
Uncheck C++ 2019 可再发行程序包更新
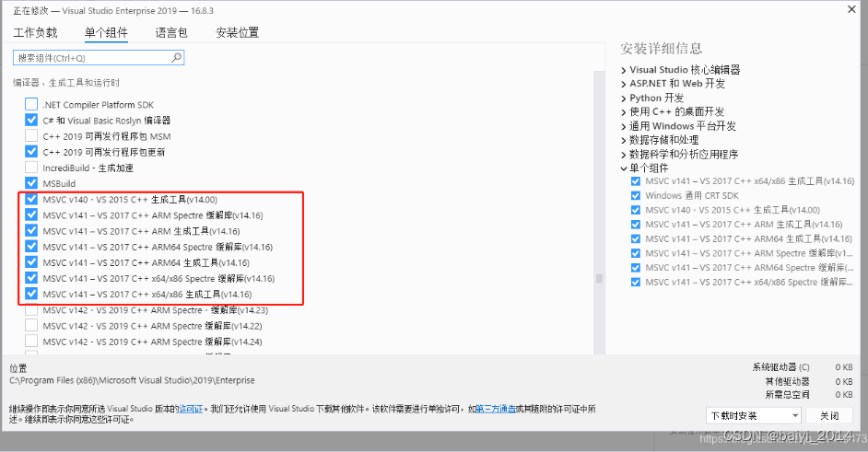coord(31,152)
